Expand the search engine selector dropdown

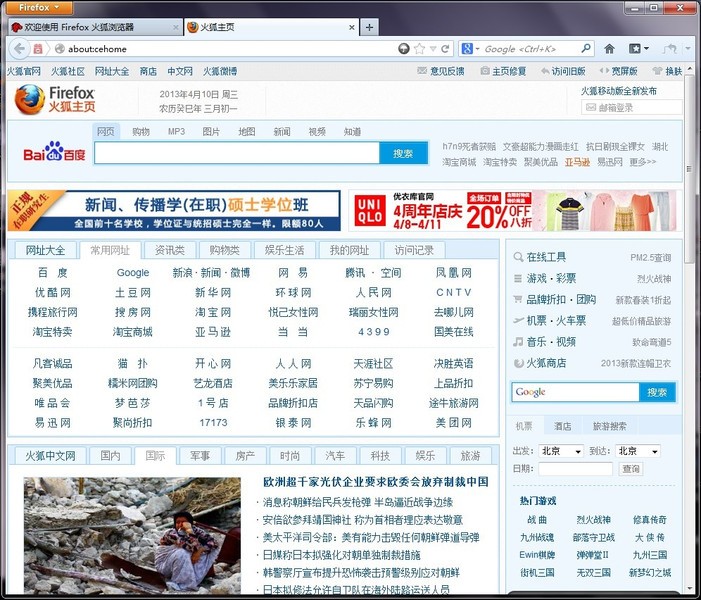pos(477,49)
